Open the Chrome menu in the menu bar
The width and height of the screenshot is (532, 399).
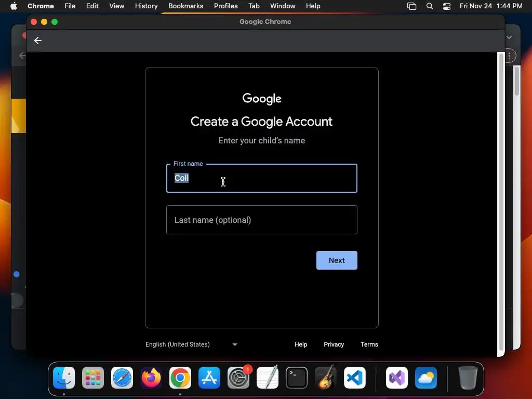41,6
